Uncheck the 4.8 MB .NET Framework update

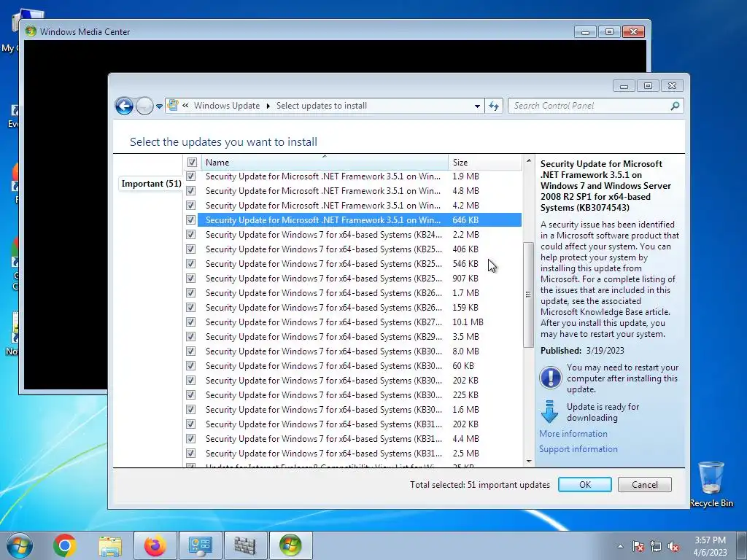point(190,191)
